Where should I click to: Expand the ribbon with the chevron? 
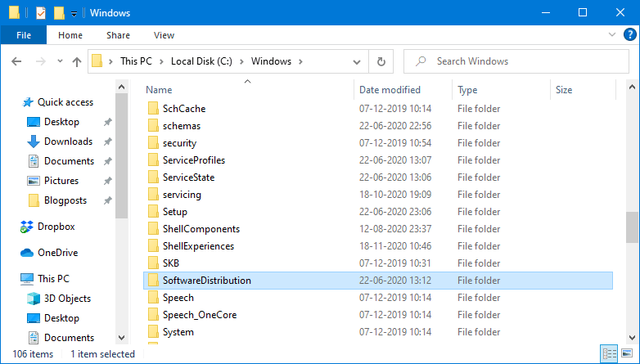[612, 34]
